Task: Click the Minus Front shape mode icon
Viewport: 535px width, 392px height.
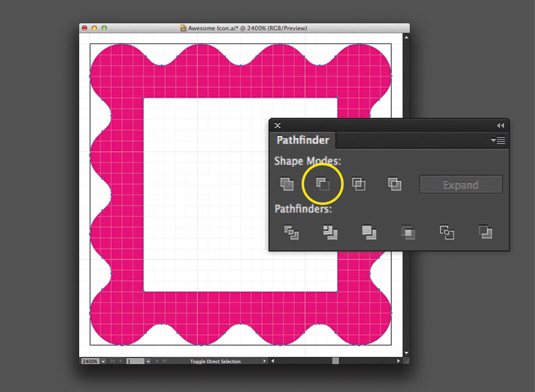Action: pos(322,184)
